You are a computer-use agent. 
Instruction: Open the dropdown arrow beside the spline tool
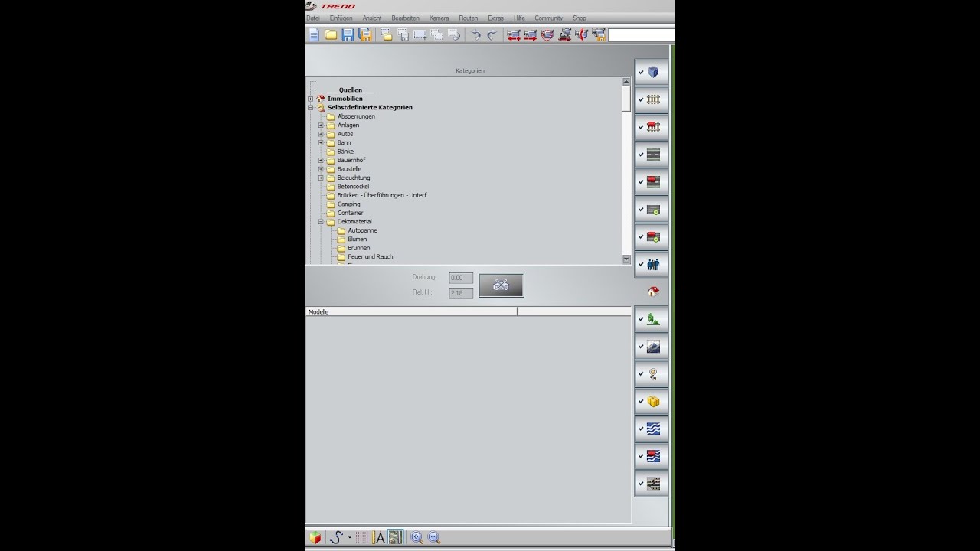click(x=350, y=537)
